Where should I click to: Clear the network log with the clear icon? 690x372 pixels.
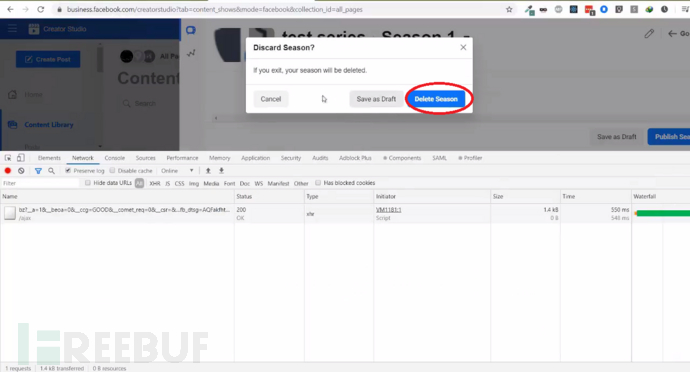click(x=21, y=171)
